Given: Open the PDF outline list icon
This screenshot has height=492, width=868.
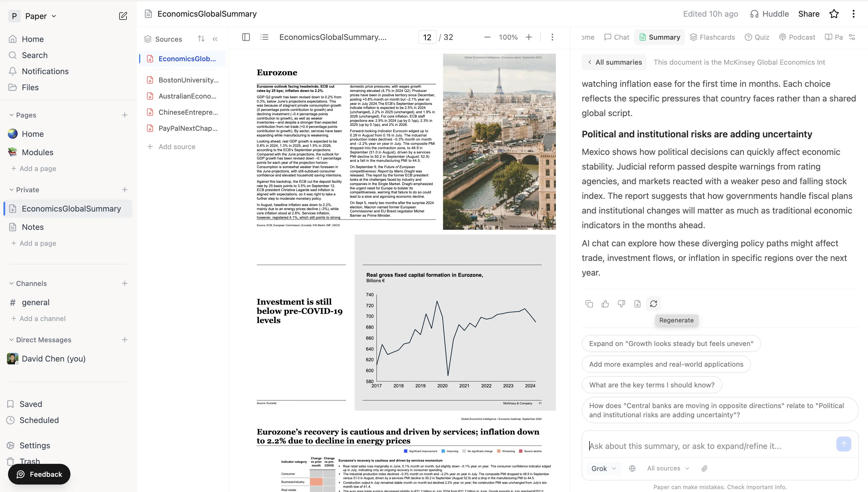Looking at the screenshot, I should (x=264, y=37).
